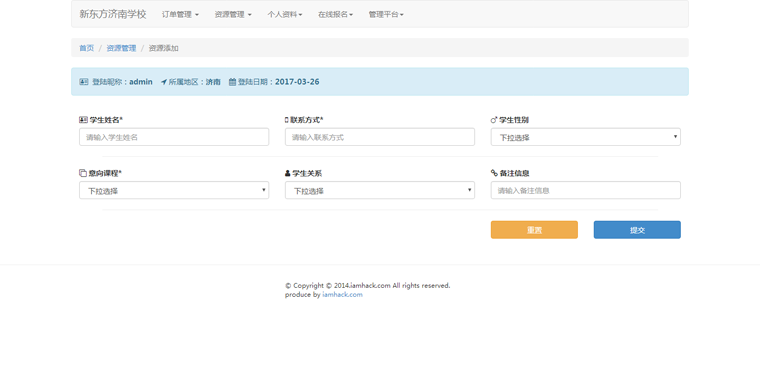This screenshot has width=760, height=386.
Task: Expand the 学生关系 dropdown
Action: 380,191
